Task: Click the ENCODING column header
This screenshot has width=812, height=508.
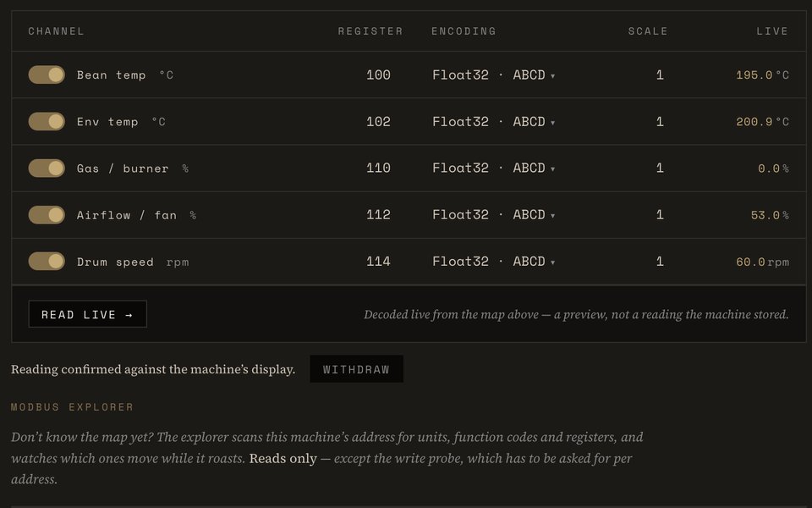Action: click(464, 31)
